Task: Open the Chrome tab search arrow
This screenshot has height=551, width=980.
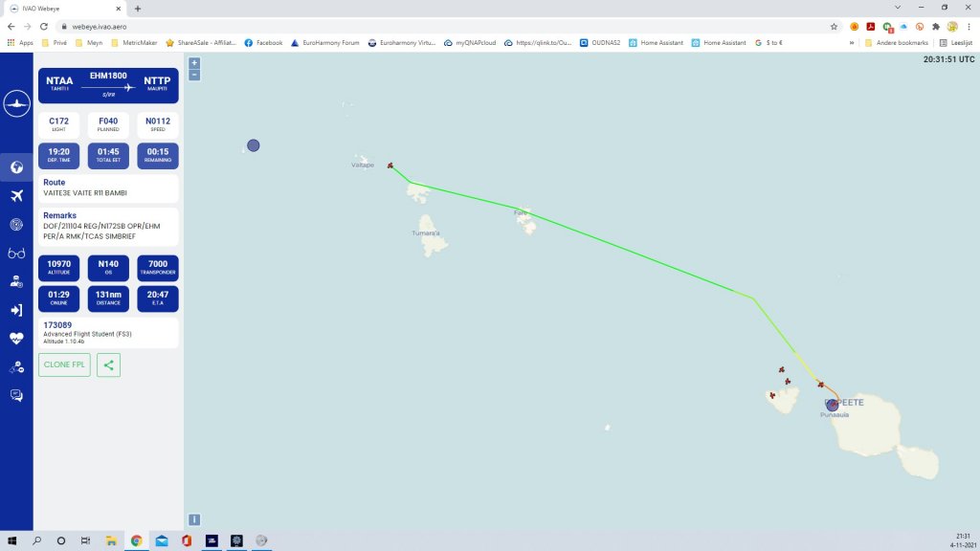Action: click(898, 8)
